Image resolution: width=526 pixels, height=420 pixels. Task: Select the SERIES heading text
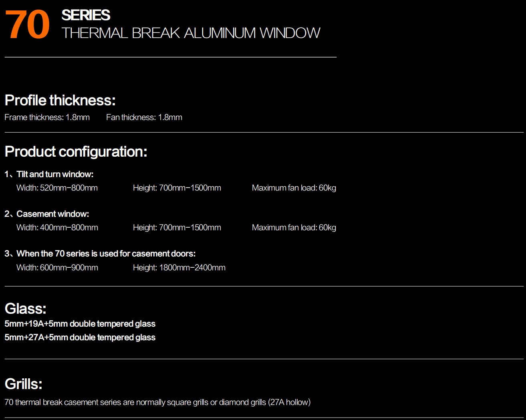tap(86, 15)
